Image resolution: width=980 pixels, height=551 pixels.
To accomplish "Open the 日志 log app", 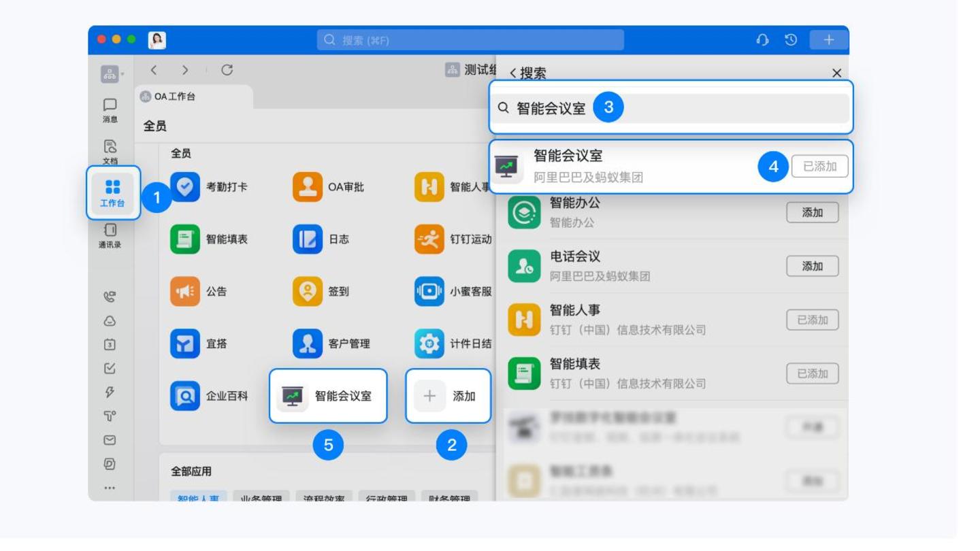I will (321, 239).
